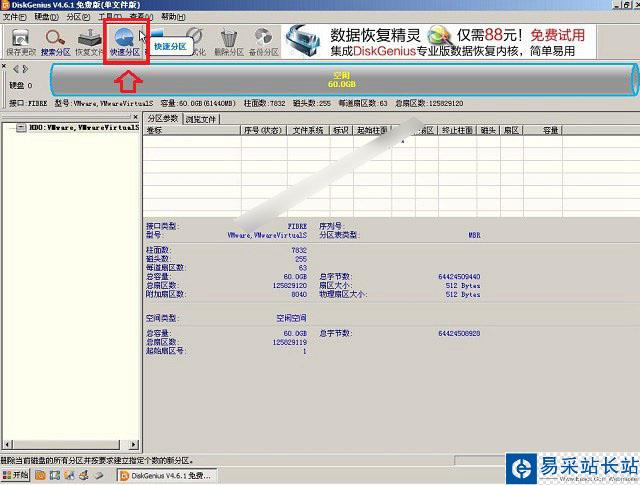Image resolution: width=640 pixels, height=485 pixels.
Task: Click the 空闲空间 space type value
Action: click(291, 318)
